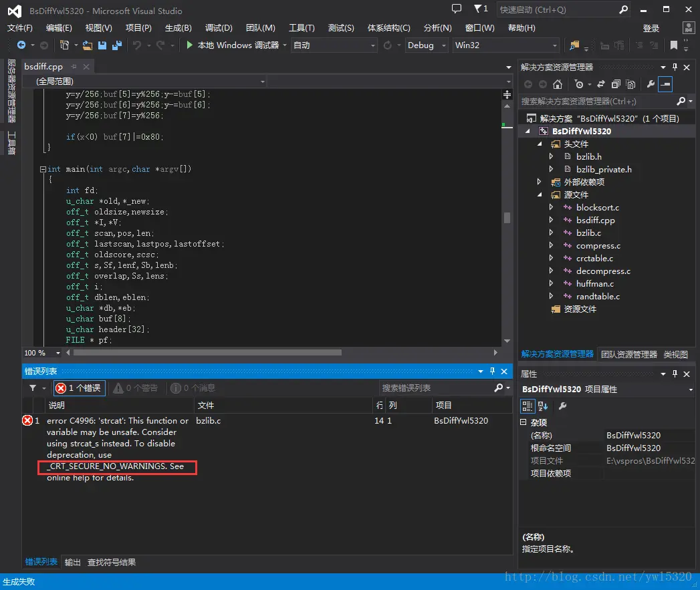Click the navigate backward arrow icon

pyautogui.click(x=21, y=45)
